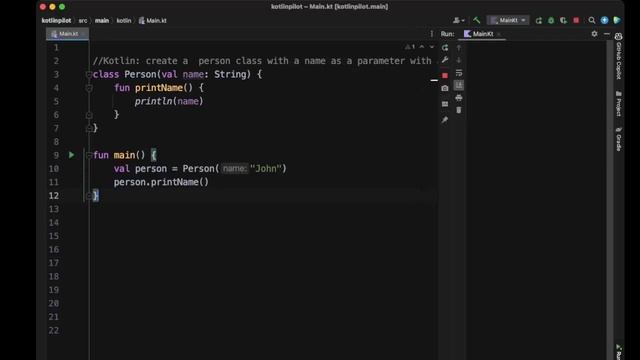Click the Kotlin comment text on line 2
The height and width of the screenshot is (360, 640).
click(x=262, y=61)
